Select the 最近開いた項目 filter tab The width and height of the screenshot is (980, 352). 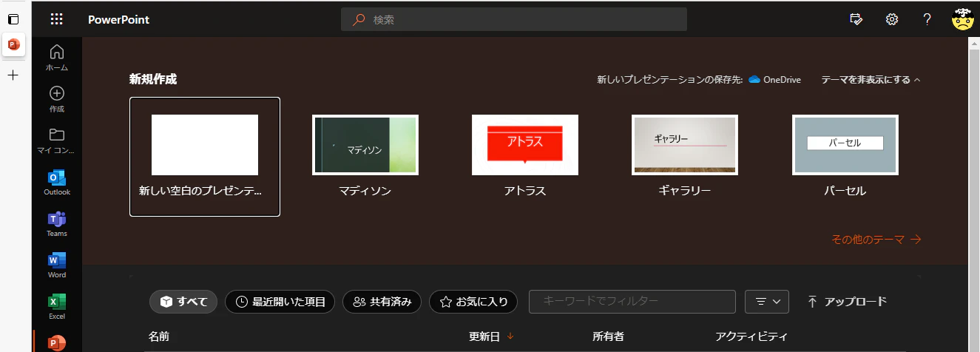[x=280, y=301]
